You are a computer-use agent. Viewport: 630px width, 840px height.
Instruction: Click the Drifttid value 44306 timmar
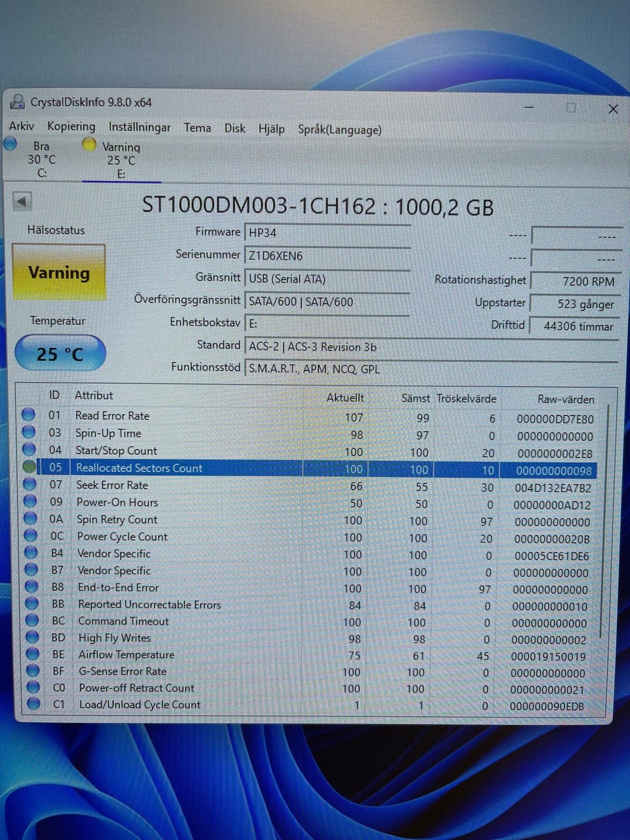(575, 326)
